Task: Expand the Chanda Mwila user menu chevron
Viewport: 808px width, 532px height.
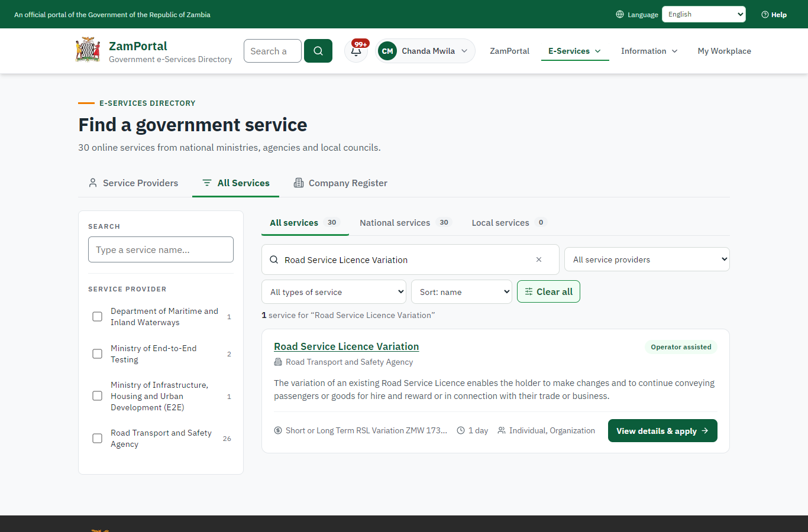Action: 464,51
